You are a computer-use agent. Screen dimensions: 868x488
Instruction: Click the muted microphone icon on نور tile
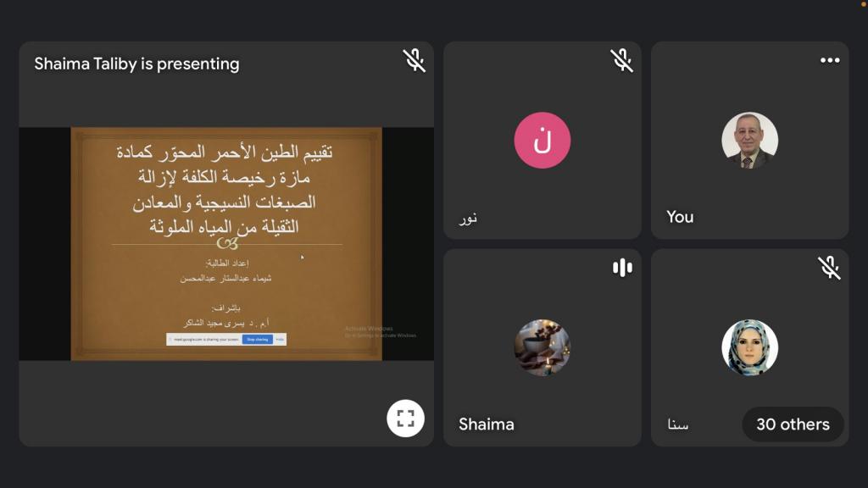[622, 60]
